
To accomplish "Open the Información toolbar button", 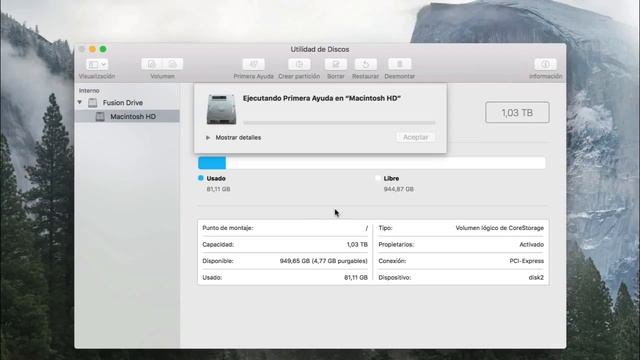I will 545,64.
